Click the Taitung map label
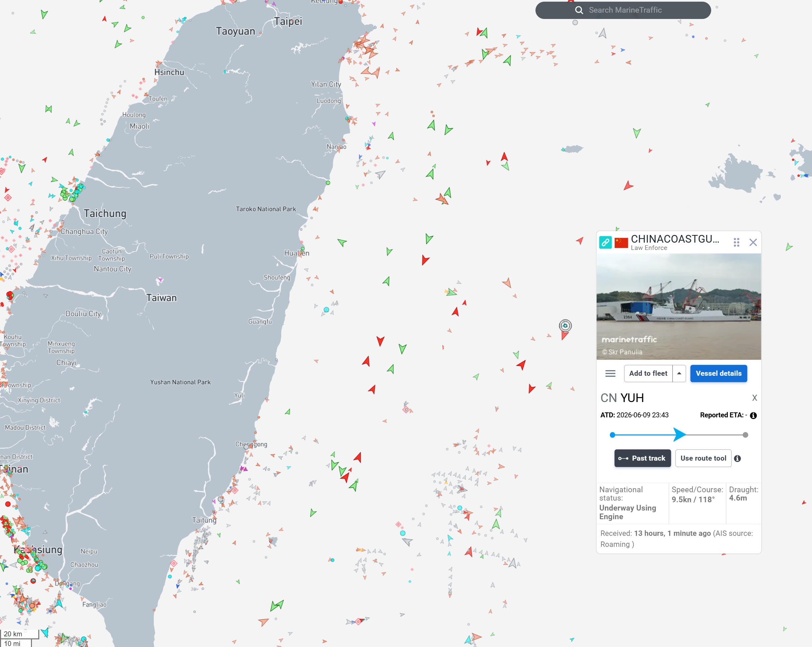Image resolution: width=812 pixels, height=647 pixels. (204, 520)
